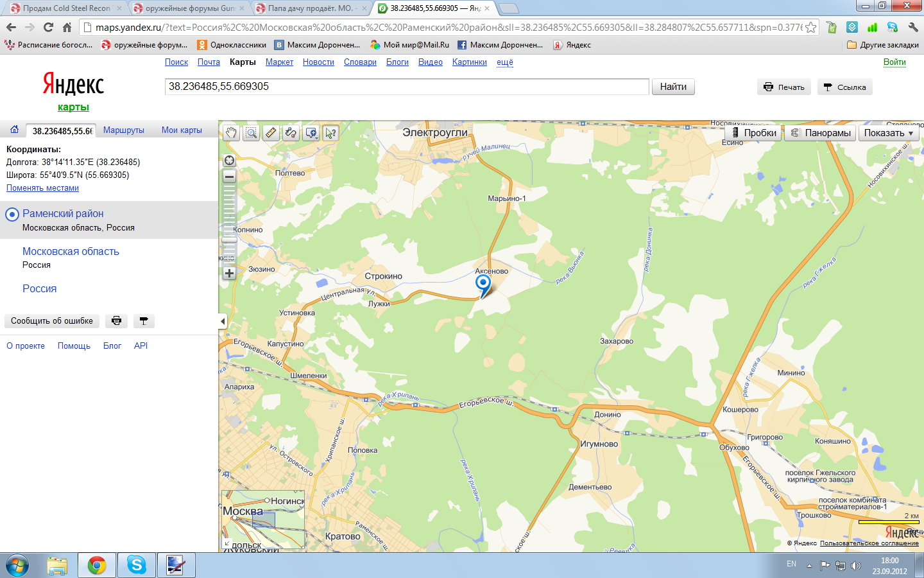Screen dimensions: 924x578
Task: Click the Ссылка link button
Action: point(844,87)
